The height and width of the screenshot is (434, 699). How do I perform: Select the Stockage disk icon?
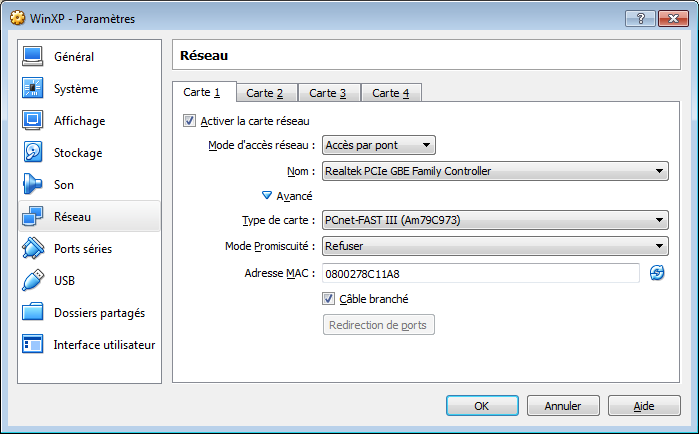[x=33, y=152]
